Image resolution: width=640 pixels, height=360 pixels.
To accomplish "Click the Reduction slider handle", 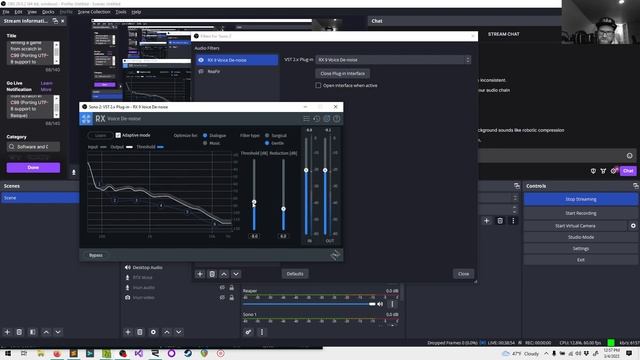I will tap(283, 209).
